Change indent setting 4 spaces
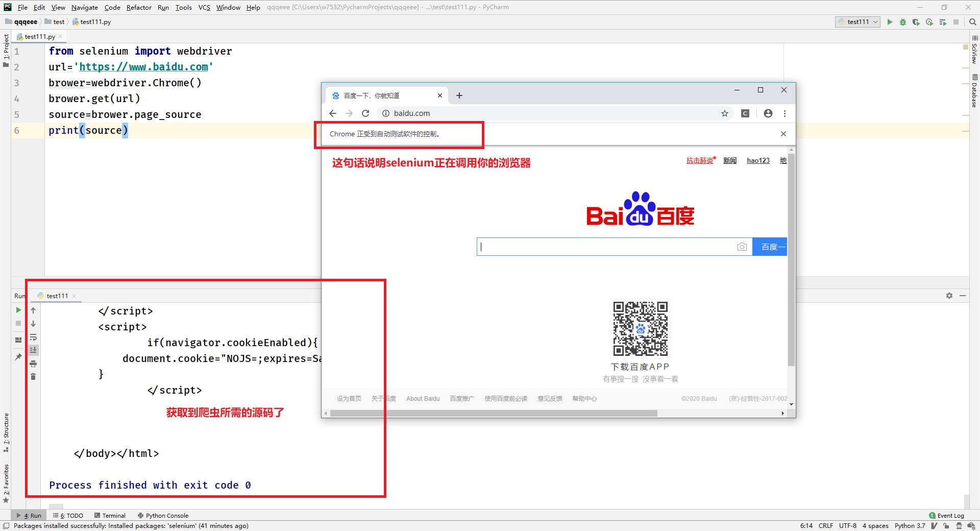Viewport: 980px width, 531px height. pyautogui.click(x=875, y=526)
